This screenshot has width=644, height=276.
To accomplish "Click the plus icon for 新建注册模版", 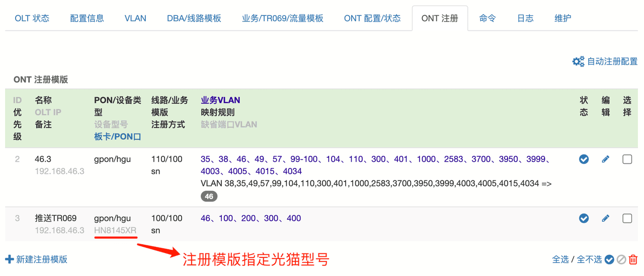I will pyautogui.click(x=9, y=259).
